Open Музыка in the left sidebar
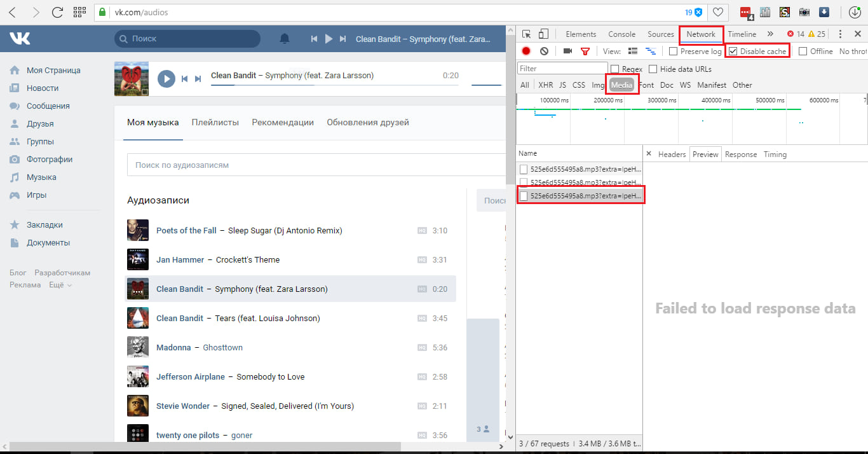This screenshot has width=868, height=454. 41,177
